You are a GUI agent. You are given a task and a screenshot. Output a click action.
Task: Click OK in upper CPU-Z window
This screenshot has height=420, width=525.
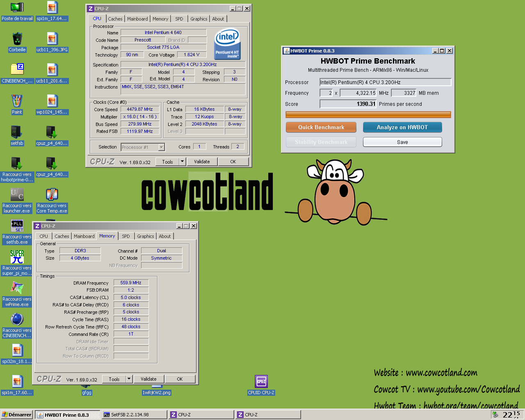pos(233,162)
